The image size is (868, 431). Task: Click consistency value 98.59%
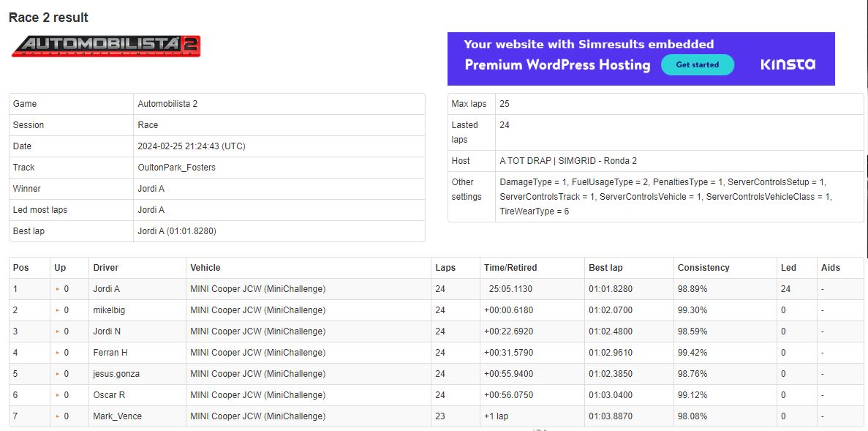[692, 331]
